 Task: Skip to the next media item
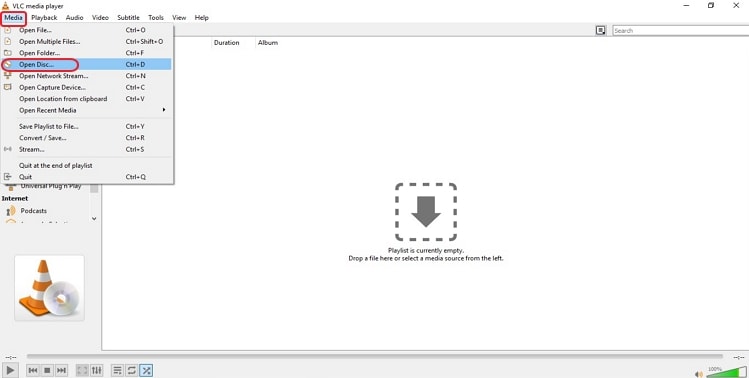pyautogui.click(x=62, y=370)
